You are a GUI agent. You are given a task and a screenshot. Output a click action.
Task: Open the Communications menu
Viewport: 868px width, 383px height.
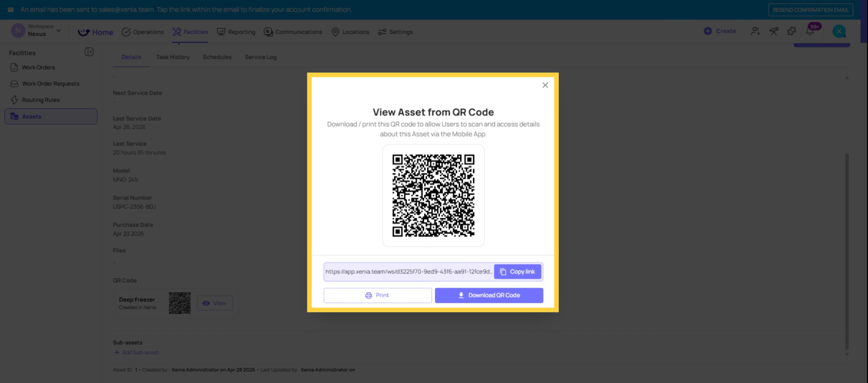(x=293, y=32)
